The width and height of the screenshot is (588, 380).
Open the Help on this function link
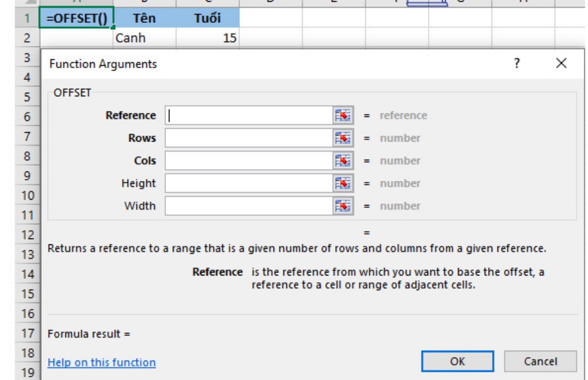pos(102,362)
